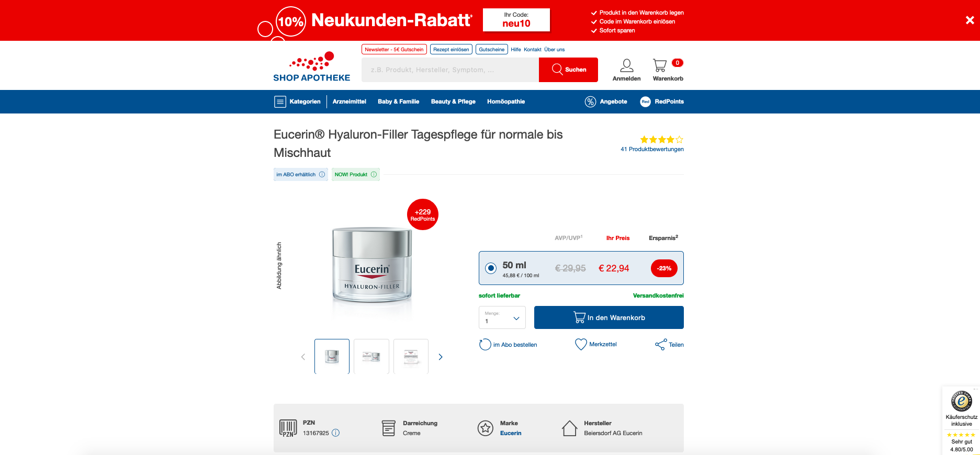Click the In den Warenkorb button

[609, 317]
